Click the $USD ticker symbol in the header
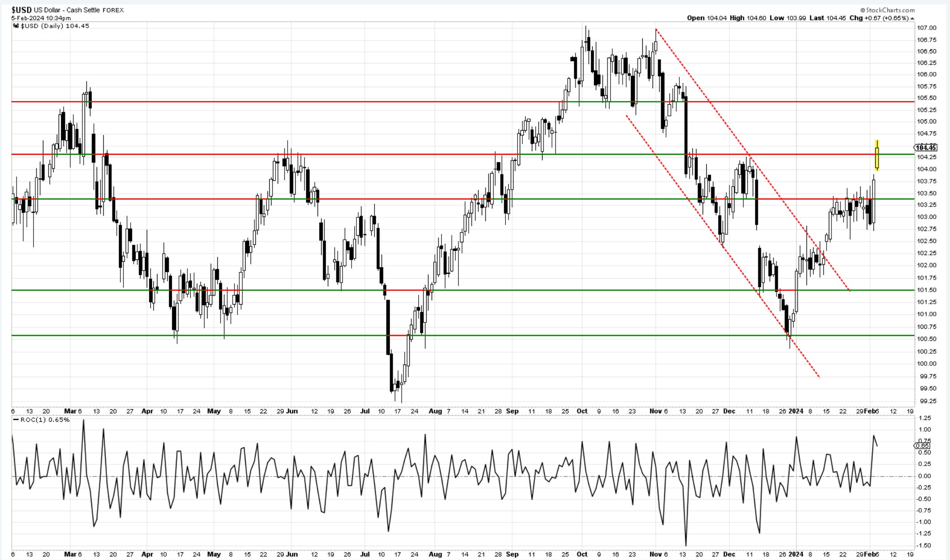950x560 pixels. click(x=21, y=10)
